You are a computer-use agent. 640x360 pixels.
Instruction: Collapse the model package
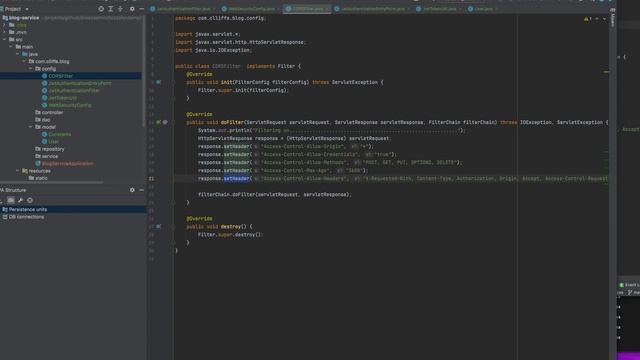tap(31, 127)
